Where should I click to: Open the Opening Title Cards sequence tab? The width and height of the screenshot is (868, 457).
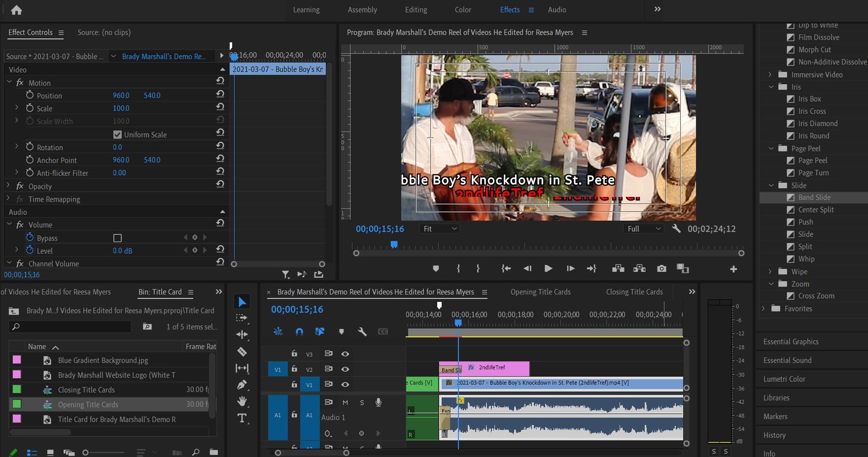540,292
